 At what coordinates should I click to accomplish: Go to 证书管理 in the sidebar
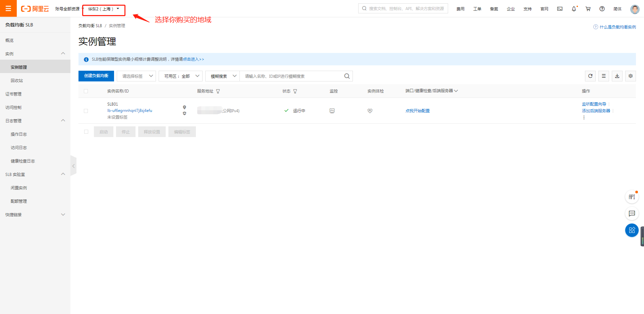(x=13, y=94)
